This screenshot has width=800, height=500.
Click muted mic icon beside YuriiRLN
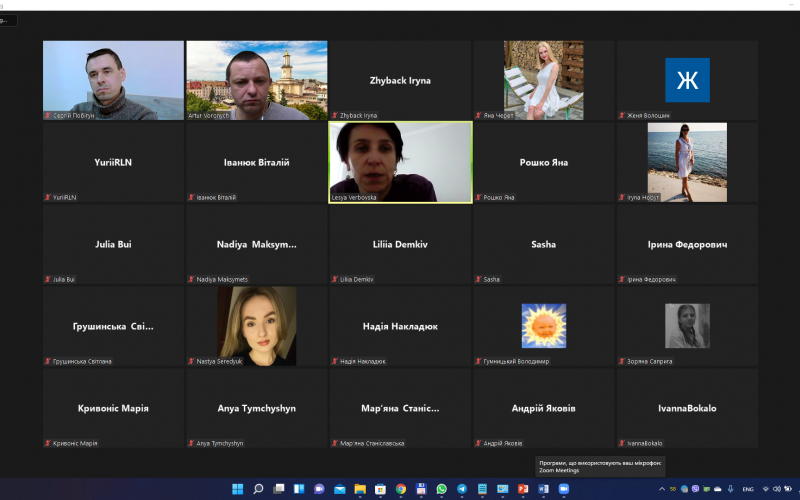47,197
